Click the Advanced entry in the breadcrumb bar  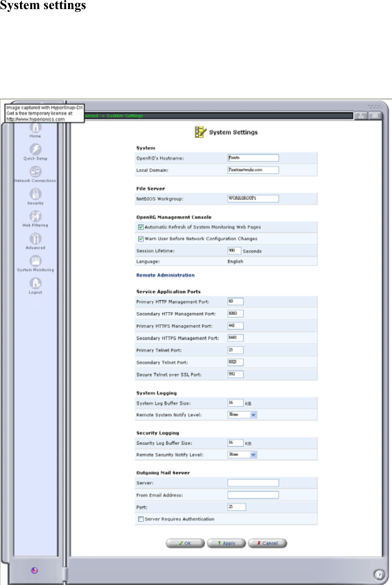(x=91, y=116)
